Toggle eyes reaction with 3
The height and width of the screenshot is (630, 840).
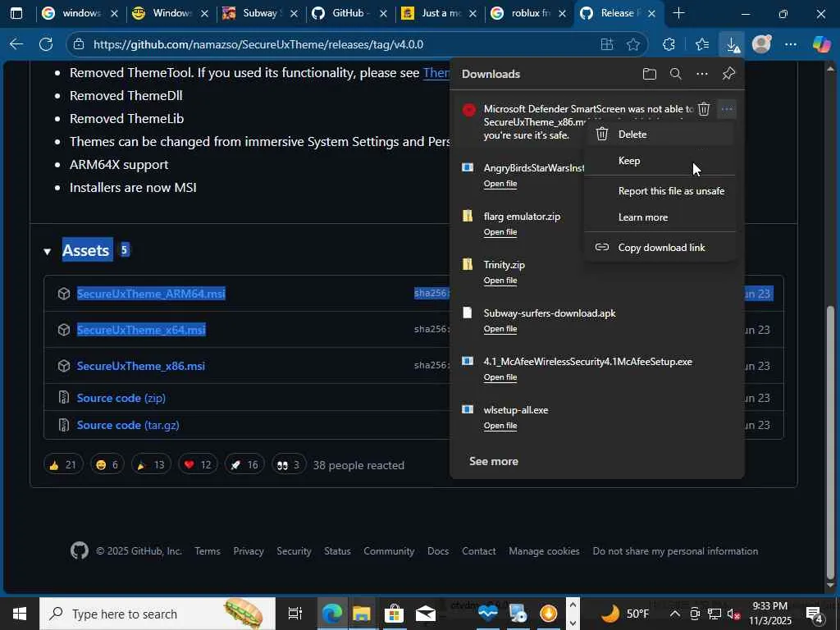[x=288, y=464]
